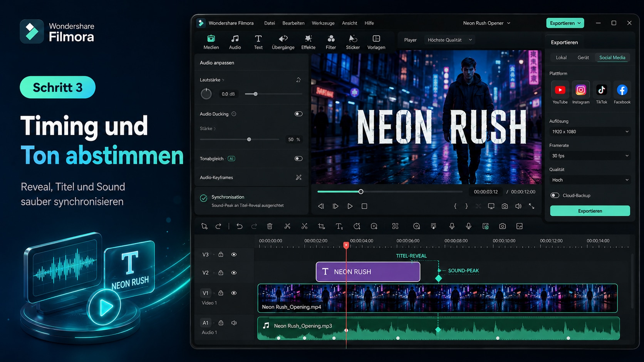Expand the Stärke section chevron

215,128
